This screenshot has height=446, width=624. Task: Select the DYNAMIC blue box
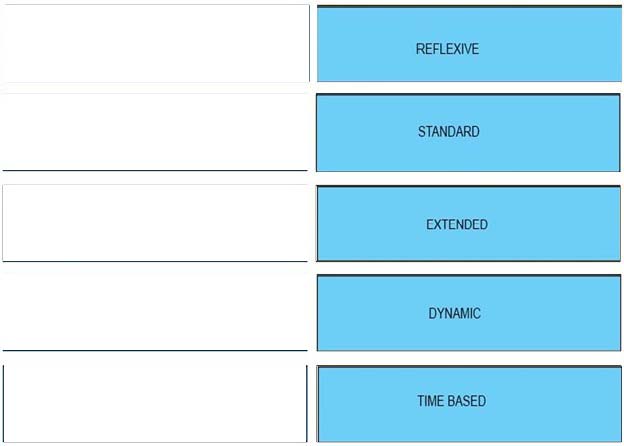[469, 313]
